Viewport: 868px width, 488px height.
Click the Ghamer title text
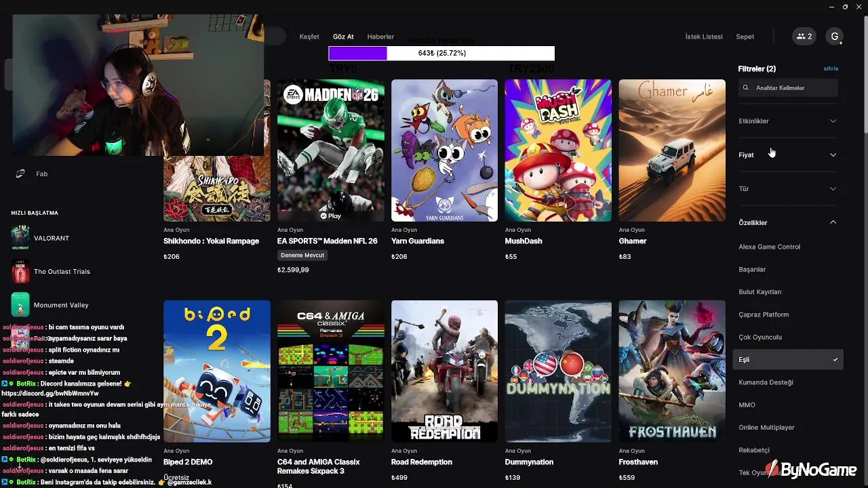[x=633, y=241]
